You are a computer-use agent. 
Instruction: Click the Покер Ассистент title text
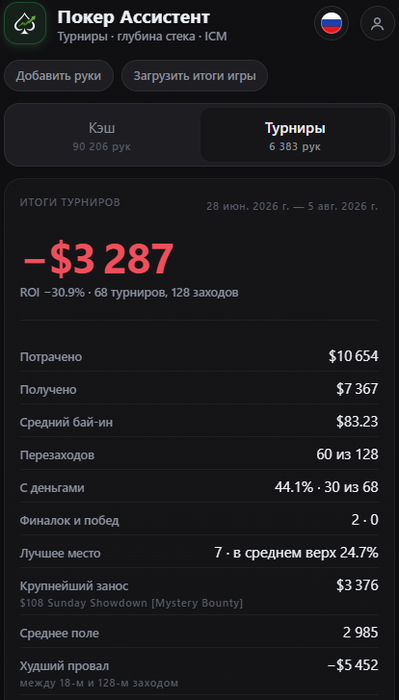133,17
